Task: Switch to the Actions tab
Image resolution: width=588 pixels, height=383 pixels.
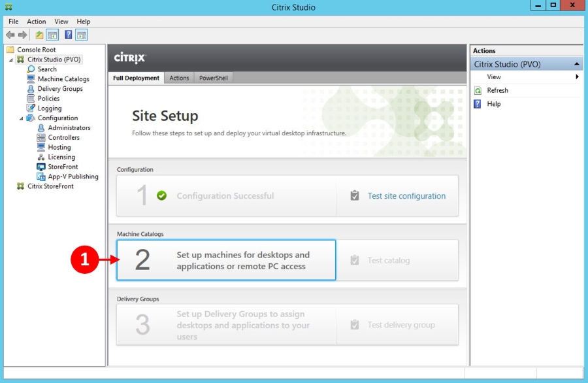Action: click(179, 78)
